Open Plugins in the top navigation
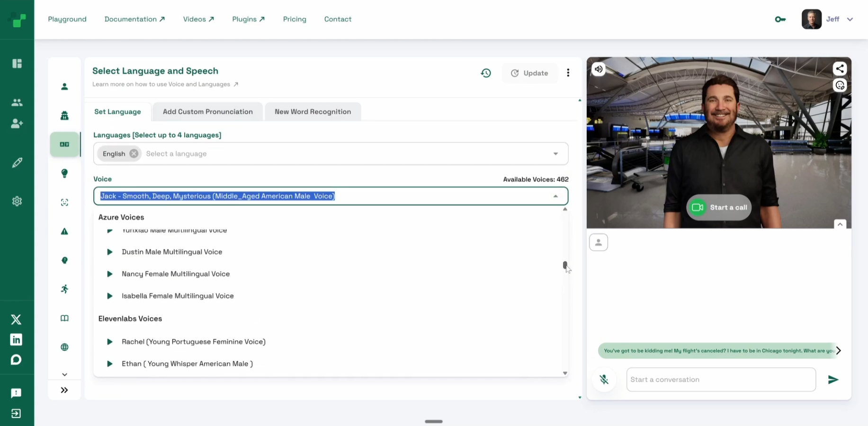Screen dimensions: 868x426 point(248,19)
